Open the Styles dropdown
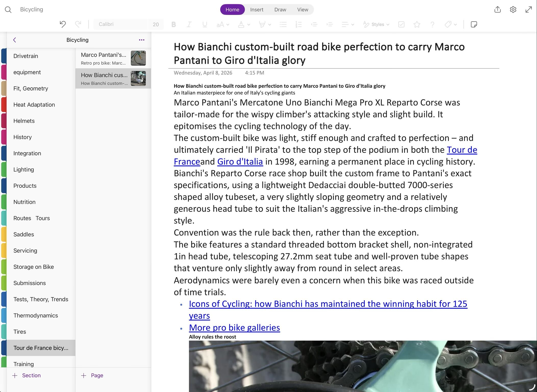 coord(377,24)
